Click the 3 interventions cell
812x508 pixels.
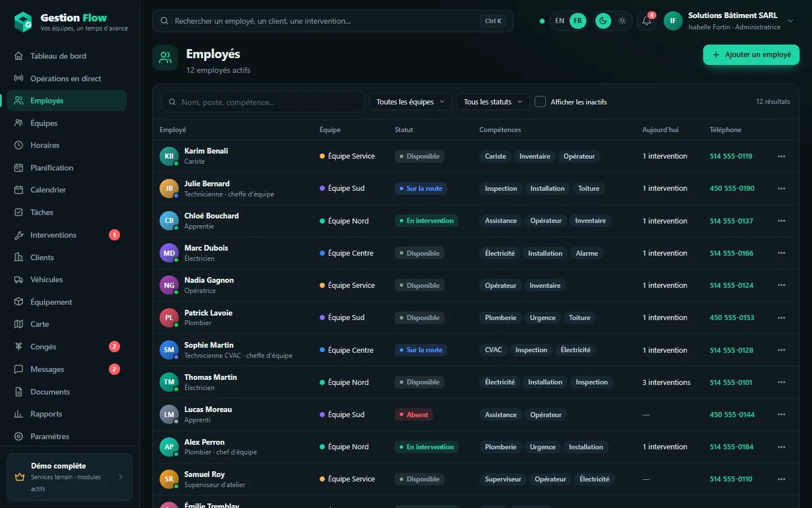click(x=666, y=382)
